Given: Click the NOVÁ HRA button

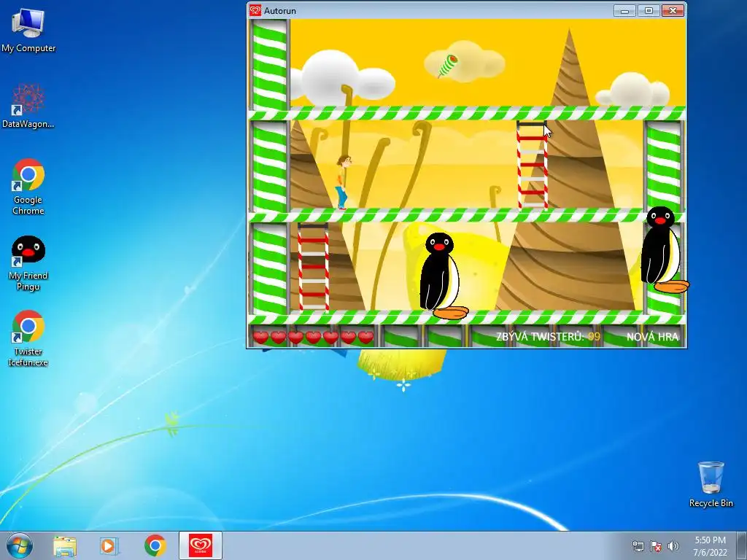Looking at the screenshot, I should [x=652, y=337].
